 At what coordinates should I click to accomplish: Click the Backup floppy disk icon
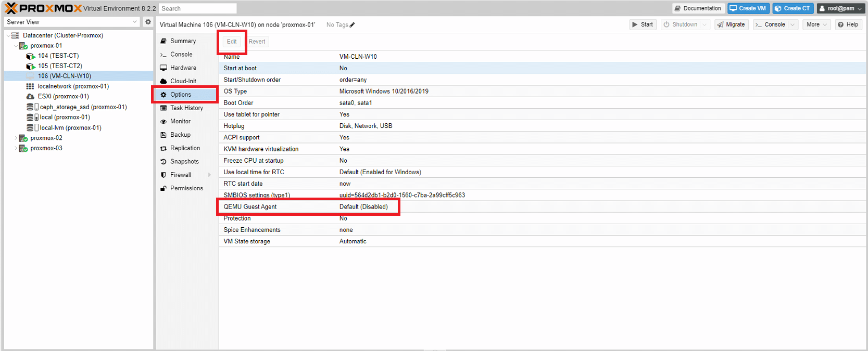pyautogui.click(x=163, y=135)
